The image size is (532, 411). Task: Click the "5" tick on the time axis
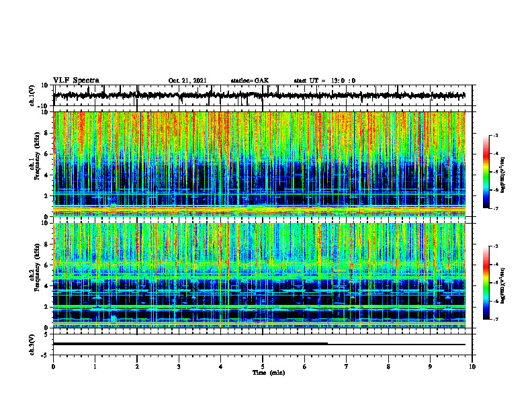point(263,367)
